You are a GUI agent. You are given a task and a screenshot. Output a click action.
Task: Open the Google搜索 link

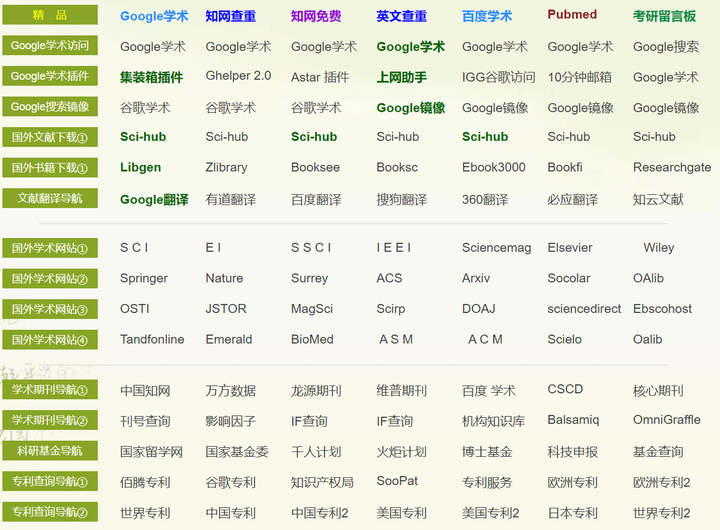666,46
